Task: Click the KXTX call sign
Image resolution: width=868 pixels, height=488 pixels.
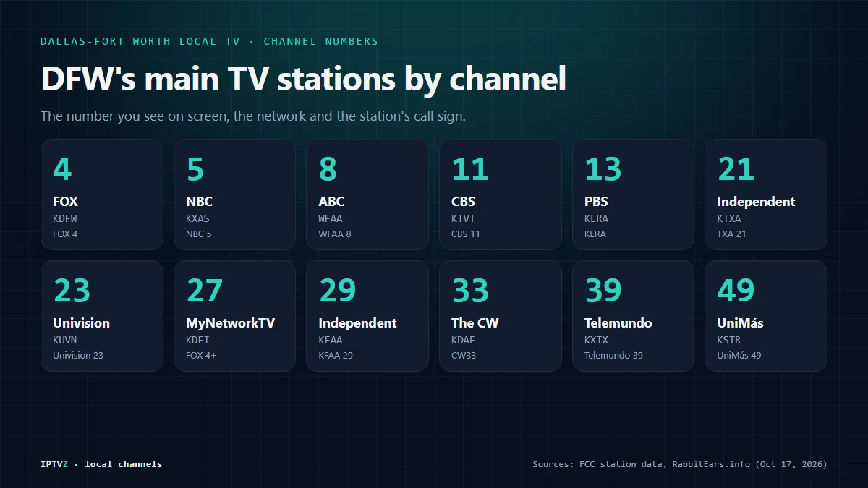Action: click(597, 340)
